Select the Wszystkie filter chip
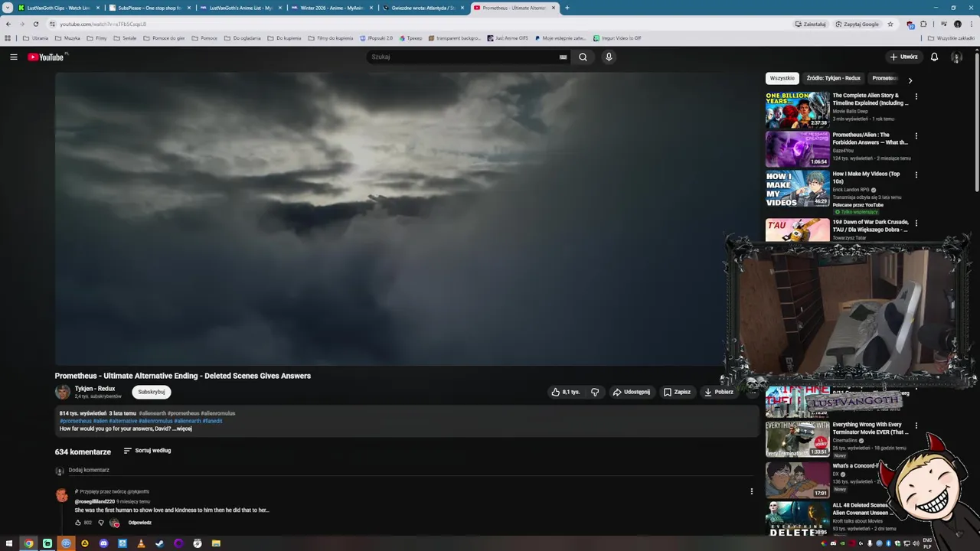The width and height of the screenshot is (980, 551). [782, 78]
